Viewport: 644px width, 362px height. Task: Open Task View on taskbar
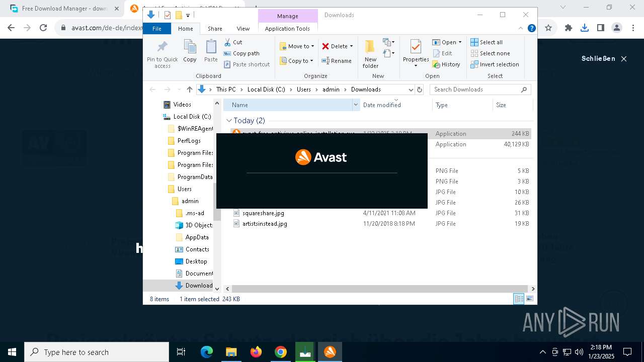[181, 352]
